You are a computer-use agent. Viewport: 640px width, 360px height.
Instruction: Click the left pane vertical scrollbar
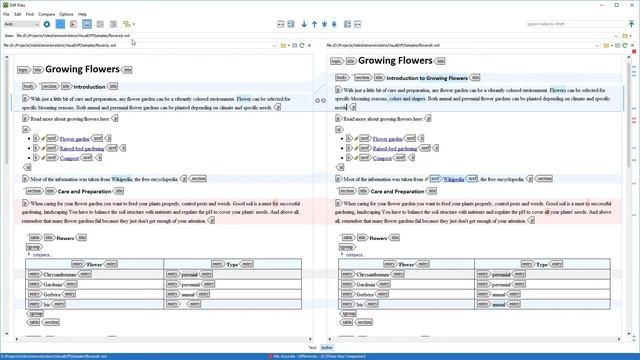tap(7, 112)
